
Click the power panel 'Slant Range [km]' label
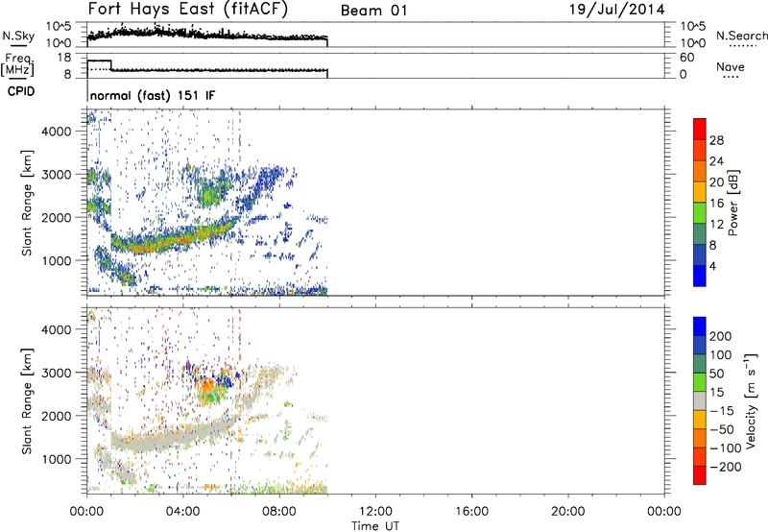[x=27, y=204]
